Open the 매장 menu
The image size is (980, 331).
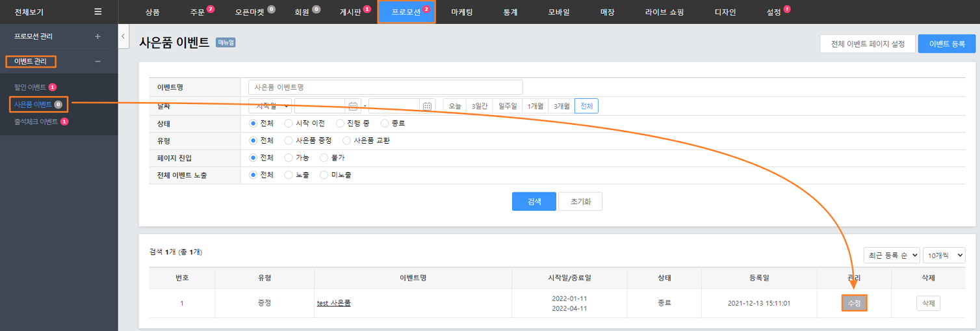point(607,12)
